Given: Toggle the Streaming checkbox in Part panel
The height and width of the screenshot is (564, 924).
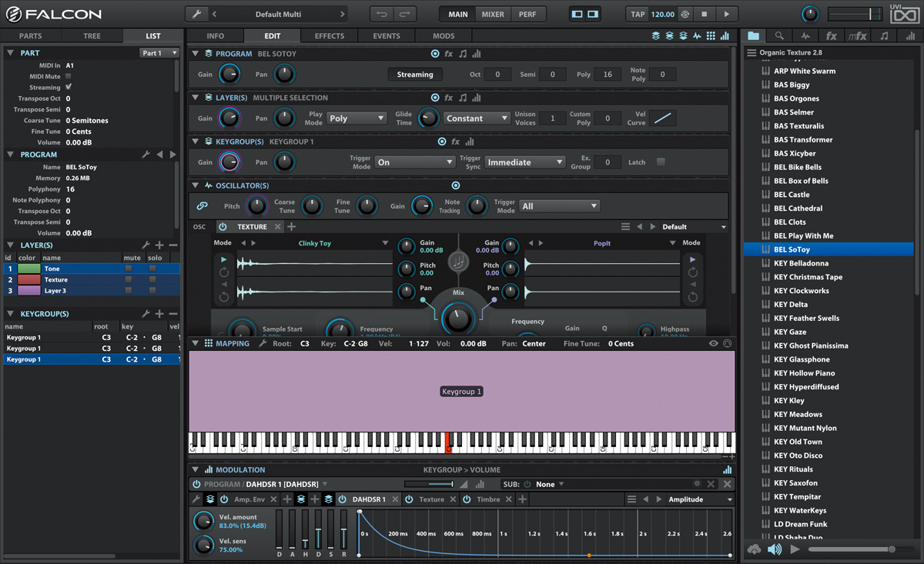Looking at the screenshot, I should (x=69, y=87).
